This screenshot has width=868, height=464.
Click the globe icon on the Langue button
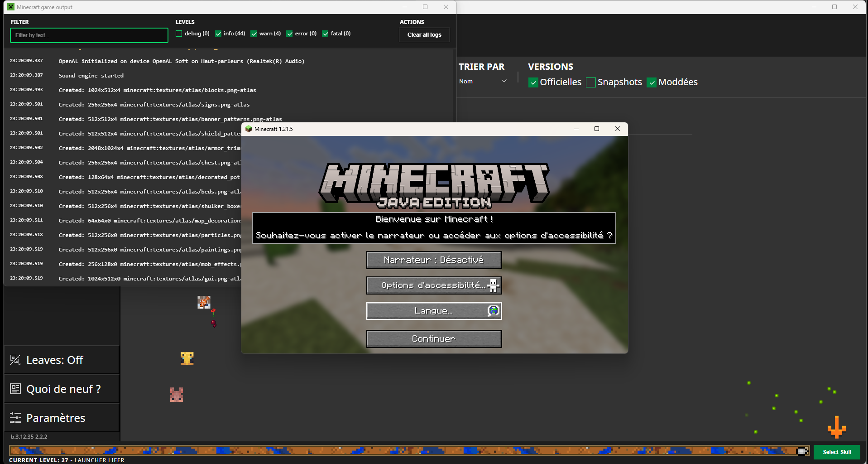click(493, 311)
